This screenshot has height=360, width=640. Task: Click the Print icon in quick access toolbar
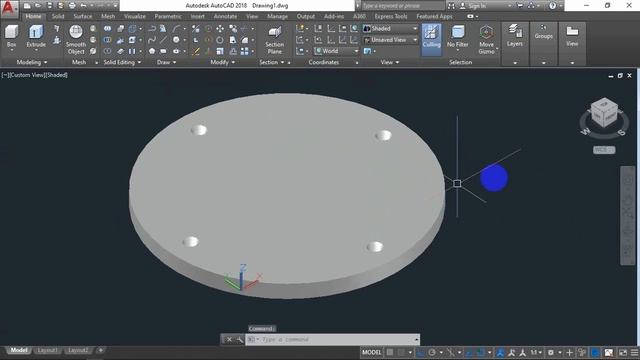(72, 6)
